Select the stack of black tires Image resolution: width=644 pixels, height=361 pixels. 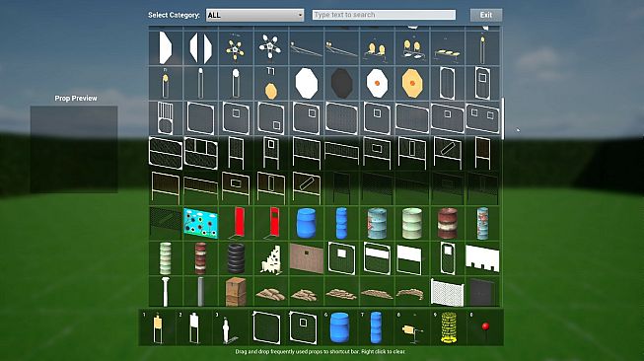[236, 258]
